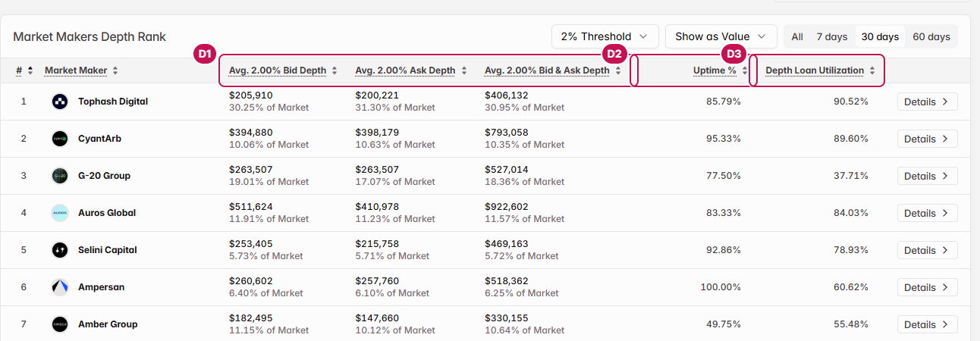The width and height of the screenshot is (980, 341).
Task: Open Details for G-20 Group
Action: pyautogui.click(x=927, y=176)
